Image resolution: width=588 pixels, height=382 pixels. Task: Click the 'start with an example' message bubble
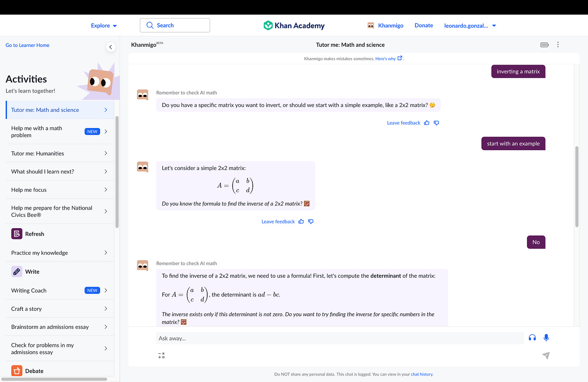513,143
